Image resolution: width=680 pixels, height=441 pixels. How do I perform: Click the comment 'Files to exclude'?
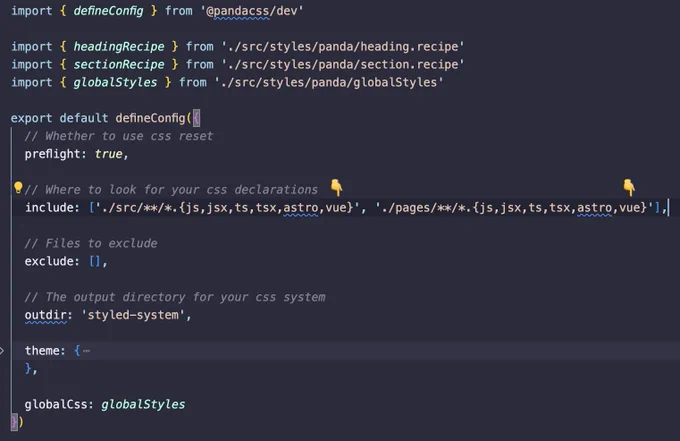tap(91, 243)
